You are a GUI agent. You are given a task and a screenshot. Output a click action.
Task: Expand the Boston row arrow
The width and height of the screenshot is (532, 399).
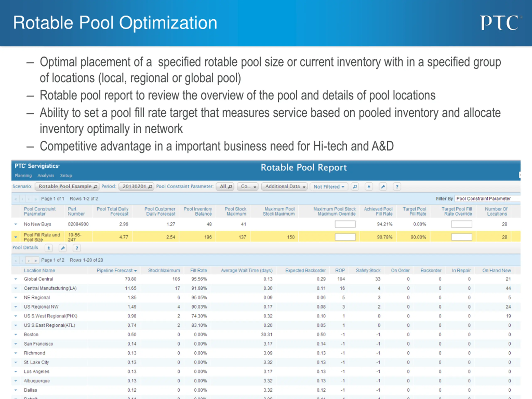click(16, 335)
